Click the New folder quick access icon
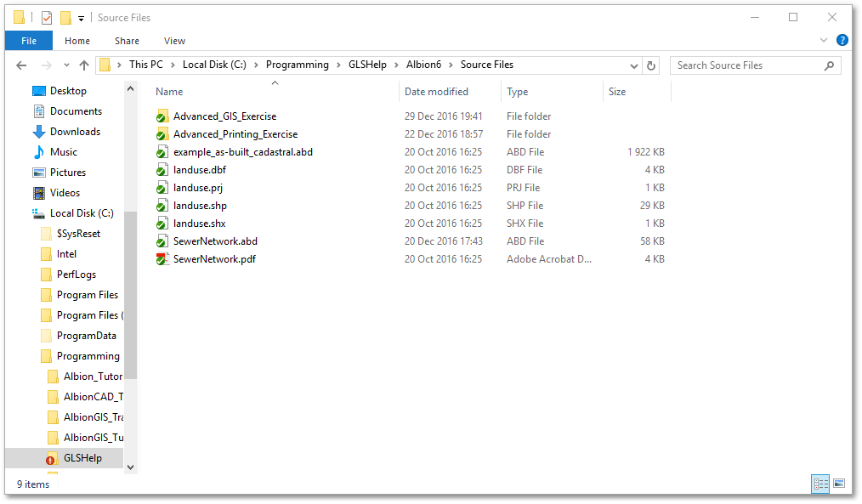 coord(66,18)
